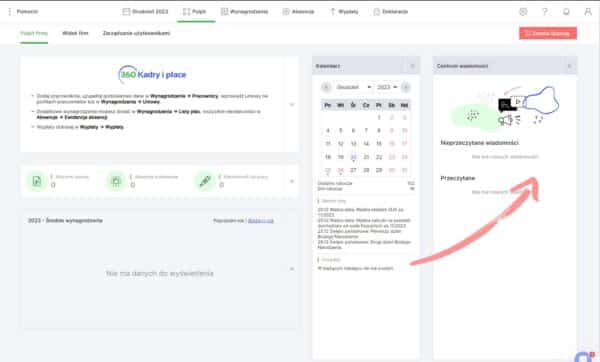Image resolution: width=600 pixels, height=362 pixels.
Task: Select day 1 in the calendar
Action: (x=379, y=117)
